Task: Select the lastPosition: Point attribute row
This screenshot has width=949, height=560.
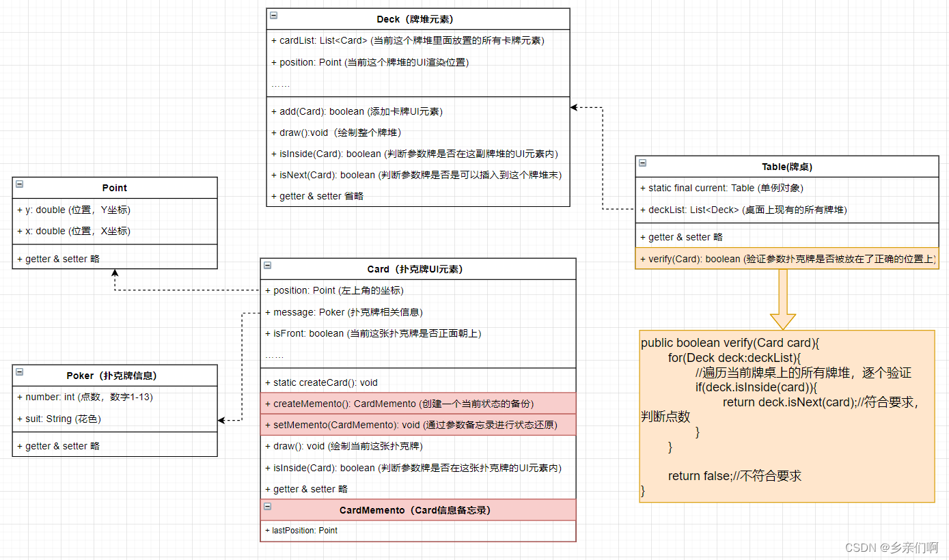Action: [418, 531]
